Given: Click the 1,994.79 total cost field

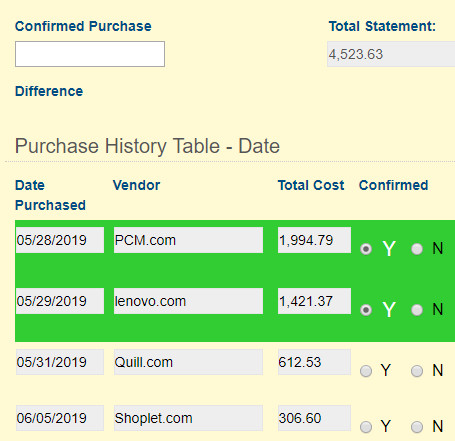Looking at the screenshot, I should (x=314, y=240).
